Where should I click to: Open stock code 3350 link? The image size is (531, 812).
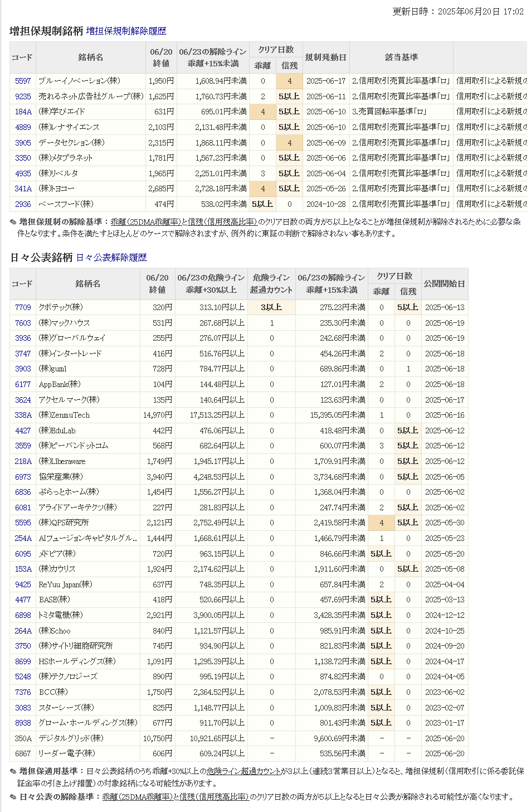[23, 158]
